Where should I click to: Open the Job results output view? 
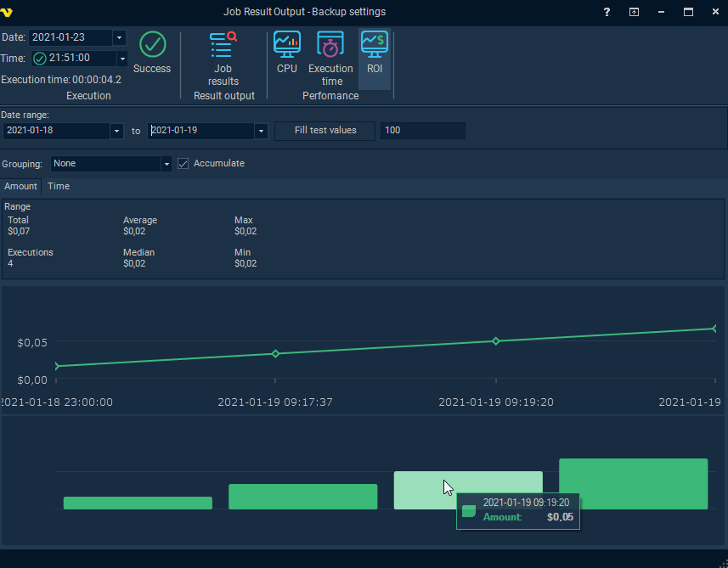[223, 58]
